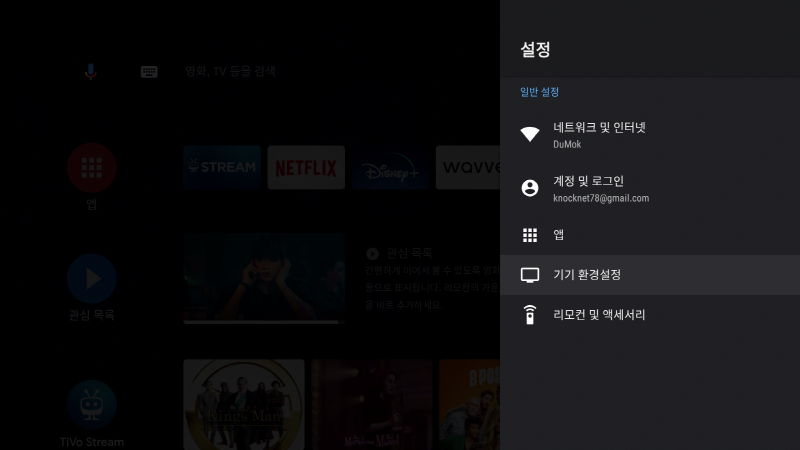Activate the voice search microphone icon
800x450 pixels.
click(91, 71)
